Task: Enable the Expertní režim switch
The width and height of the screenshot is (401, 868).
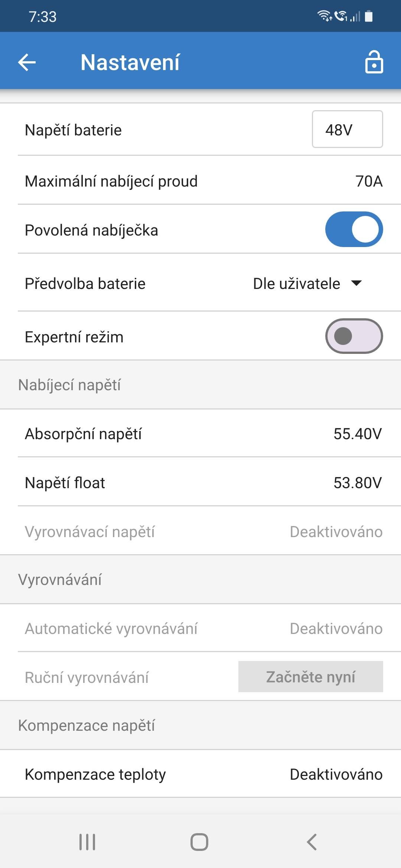Action: 354,336
